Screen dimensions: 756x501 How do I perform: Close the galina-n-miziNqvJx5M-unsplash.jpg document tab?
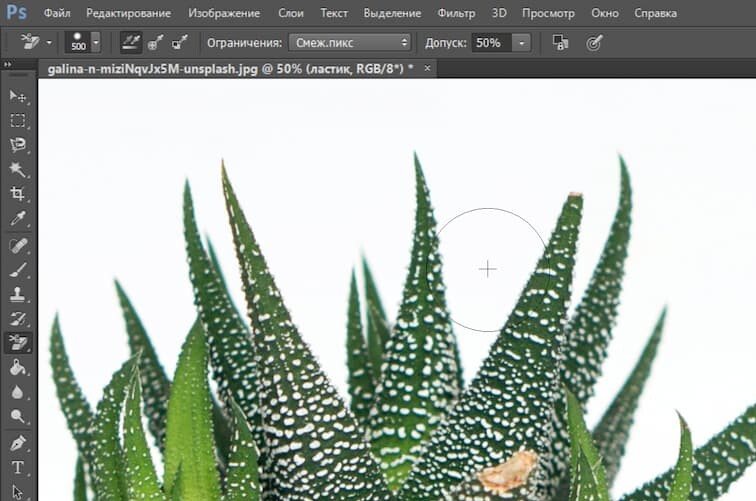(428, 67)
